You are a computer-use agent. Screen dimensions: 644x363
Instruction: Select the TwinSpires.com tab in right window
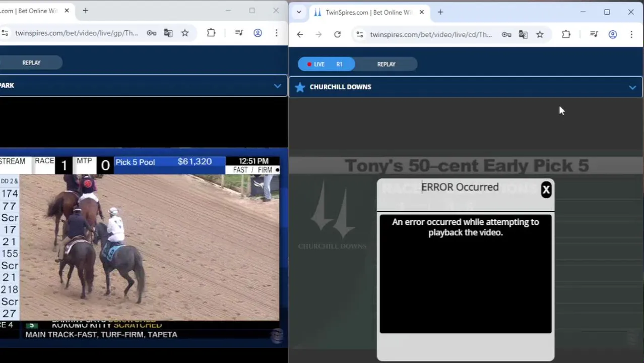tap(369, 12)
